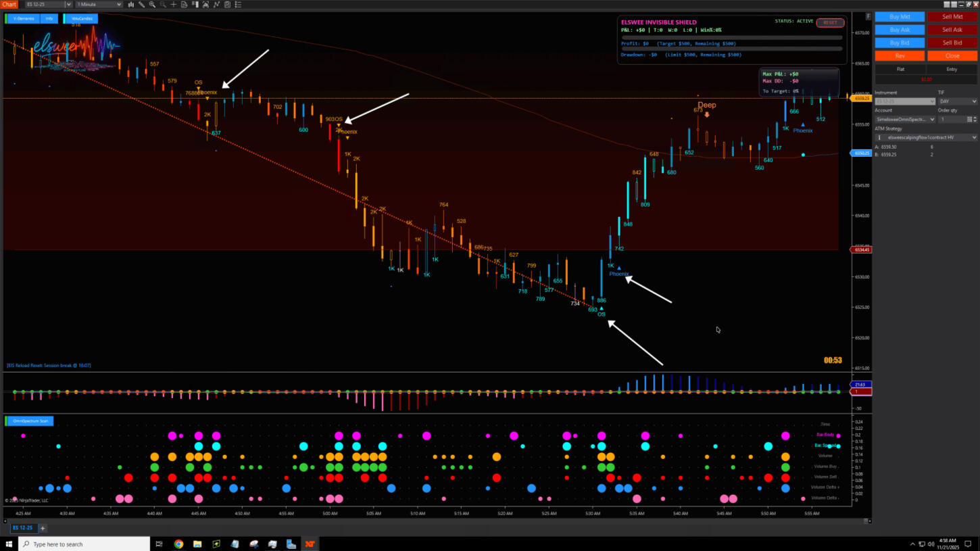Activate the zoom in magnifier tool
This screenshot has width=980, height=551.
tap(152, 5)
